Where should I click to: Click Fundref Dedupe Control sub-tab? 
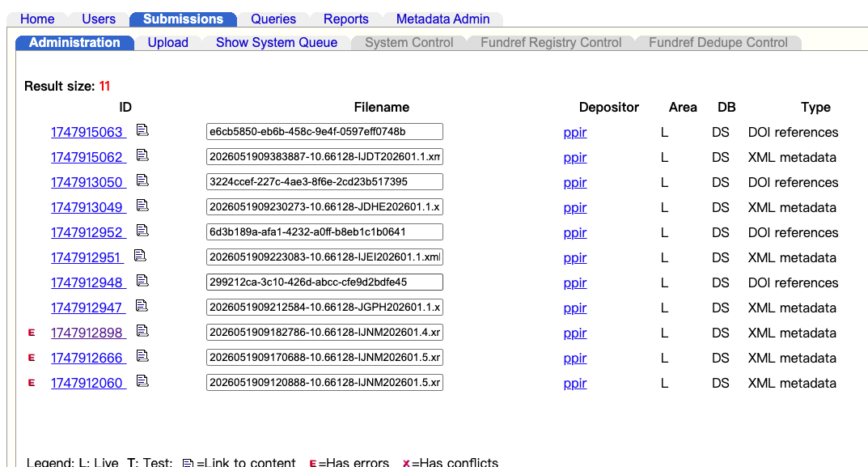pyautogui.click(x=718, y=43)
